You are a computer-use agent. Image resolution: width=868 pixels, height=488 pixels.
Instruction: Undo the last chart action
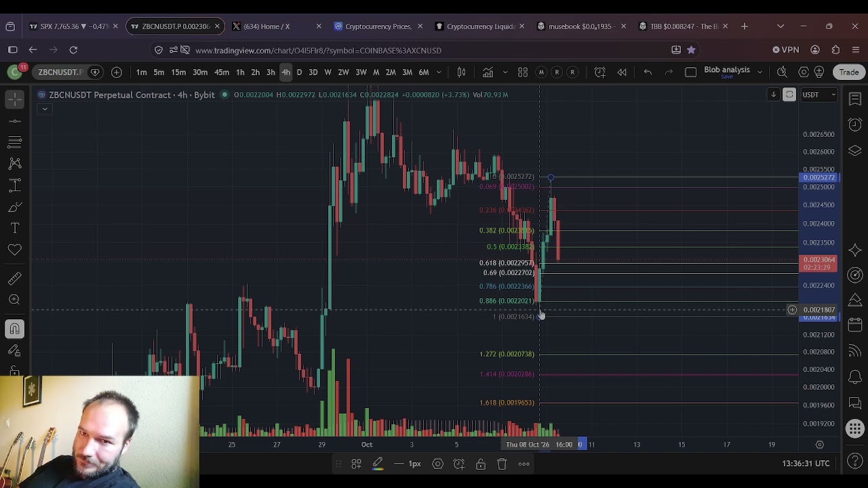648,72
